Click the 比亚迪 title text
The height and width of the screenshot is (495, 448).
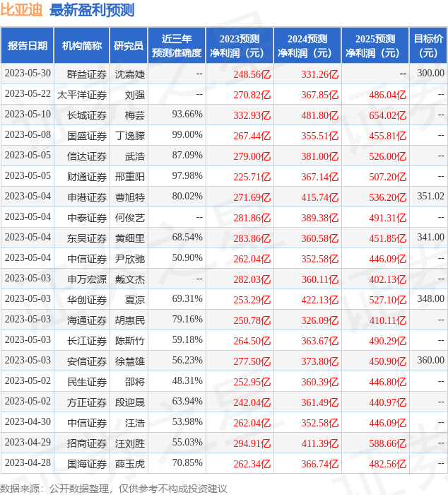click(x=21, y=9)
